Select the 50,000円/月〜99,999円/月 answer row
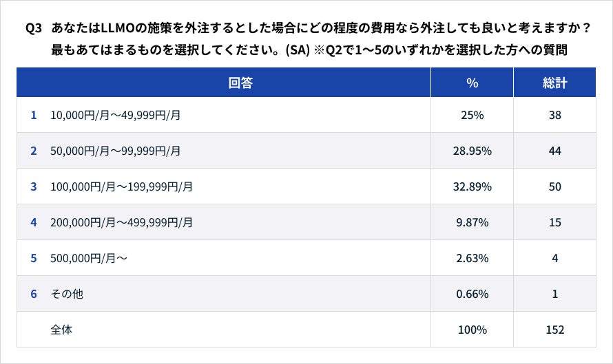The height and width of the screenshot is (364, 613). [x=116, y=151]
